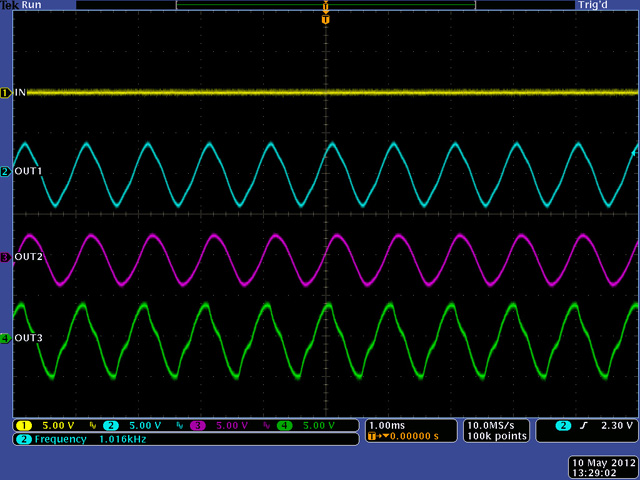Select the 10.0MS/s sample rate readout
640x480 pixels.
pos(492,425)
